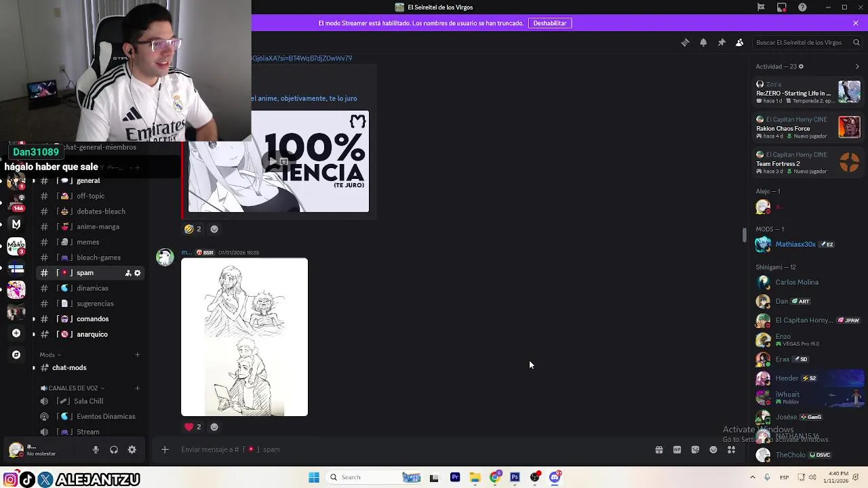Open Premiere Pro from the taskbar
This screenshot has width=868, height=488.
455,477
